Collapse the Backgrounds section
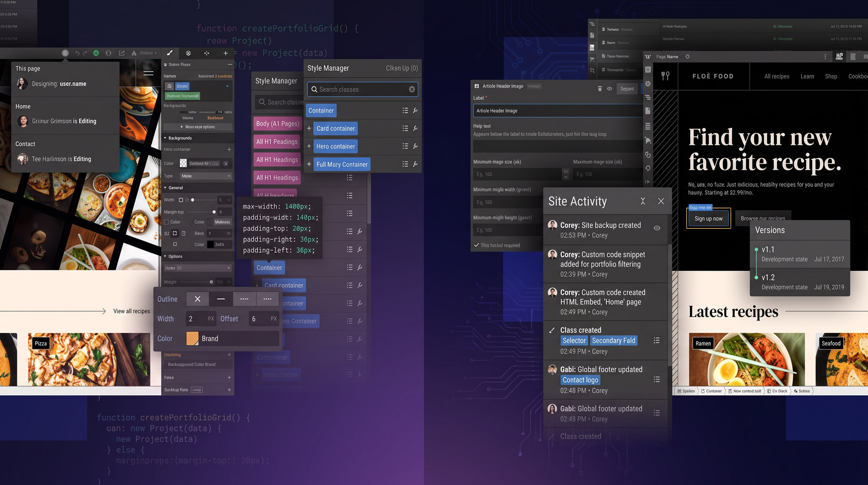868x485 pixels. click(x=165, y=138)
